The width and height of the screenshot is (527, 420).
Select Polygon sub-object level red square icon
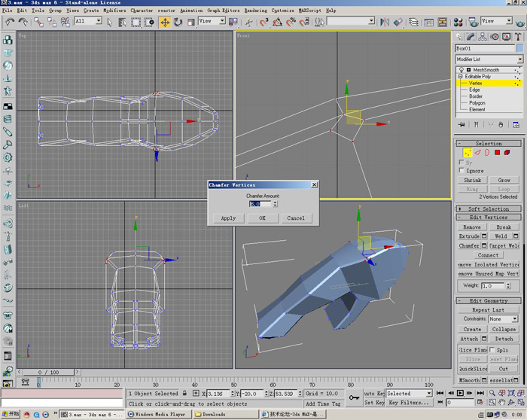click(x=497, y=152)
